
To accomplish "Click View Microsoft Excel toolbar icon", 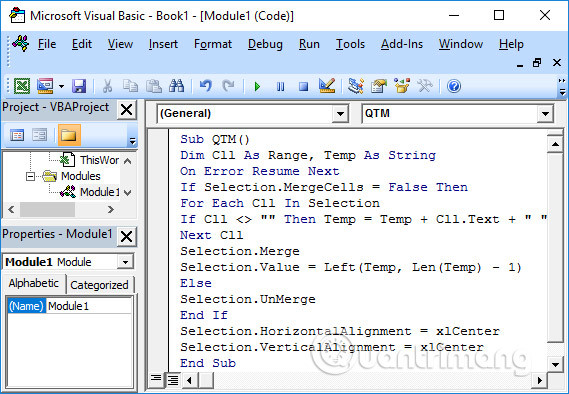I will tap(22, 86).
